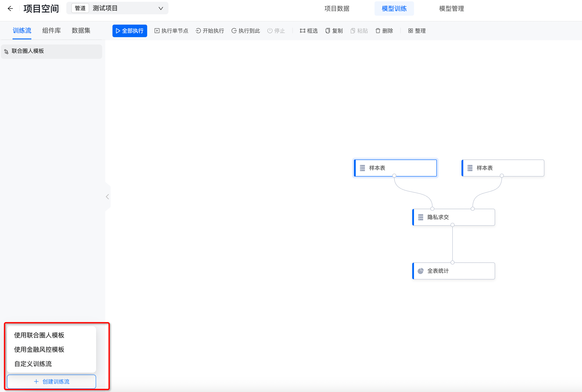
Task: Choose 使用金融风控模板 from the menu
Action: click(x=52, y=349)
